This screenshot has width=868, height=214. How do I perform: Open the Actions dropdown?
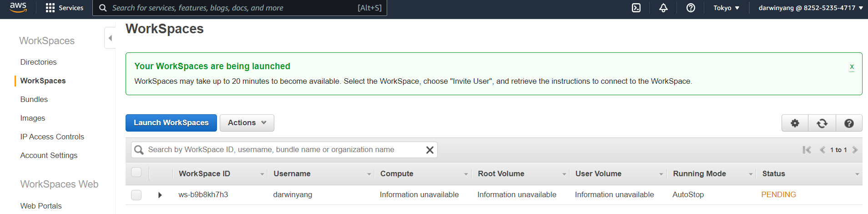pos(247,123)
